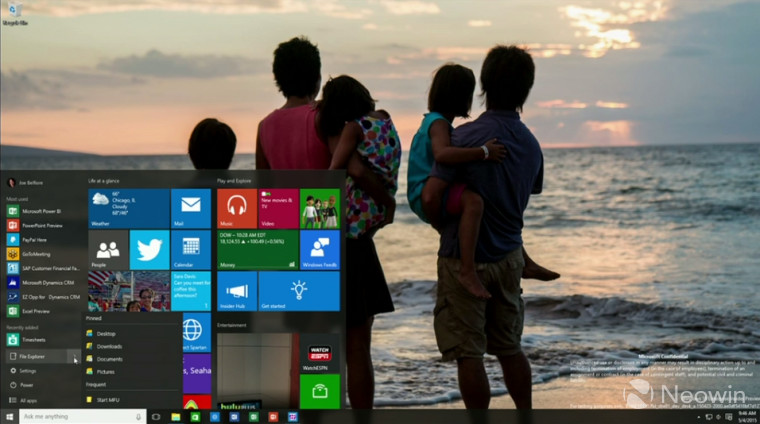This screenshot has height=424, width=760.
Task: Launch Microsoft Power BI from most used
Action: [40, 211]
